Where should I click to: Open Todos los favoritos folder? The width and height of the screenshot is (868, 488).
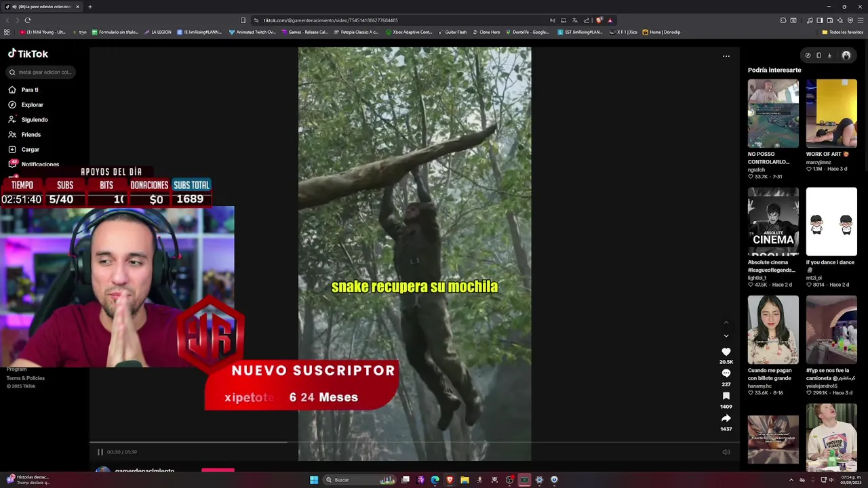coord(842,32)
